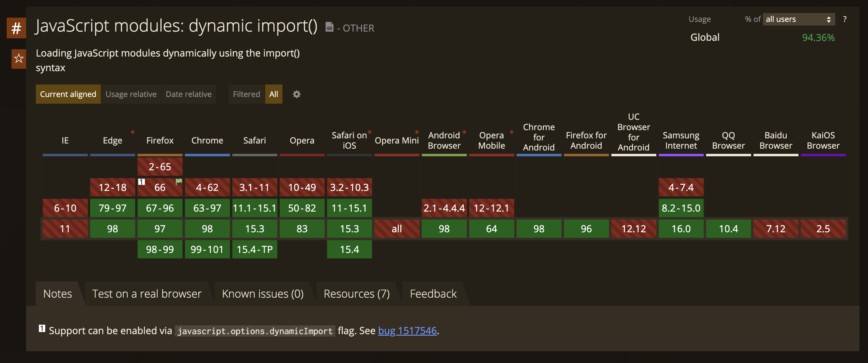Open Known issues (0) tab
Viewport: 868px width, 363px height.
tap(262, 294)
